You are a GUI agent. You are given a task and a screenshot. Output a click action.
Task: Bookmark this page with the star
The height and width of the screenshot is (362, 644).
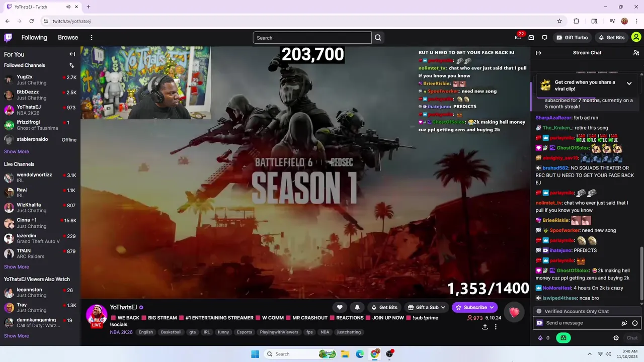(x=559, y=21)
